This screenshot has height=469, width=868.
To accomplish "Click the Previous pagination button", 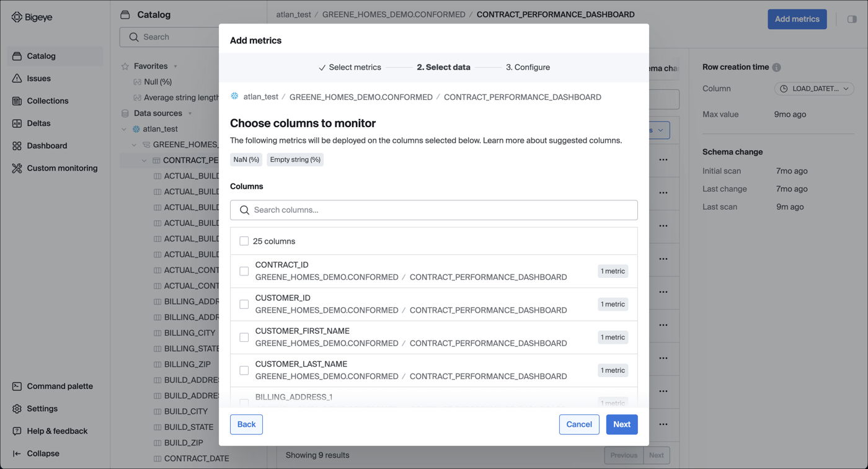I will (x=623, y=455).
